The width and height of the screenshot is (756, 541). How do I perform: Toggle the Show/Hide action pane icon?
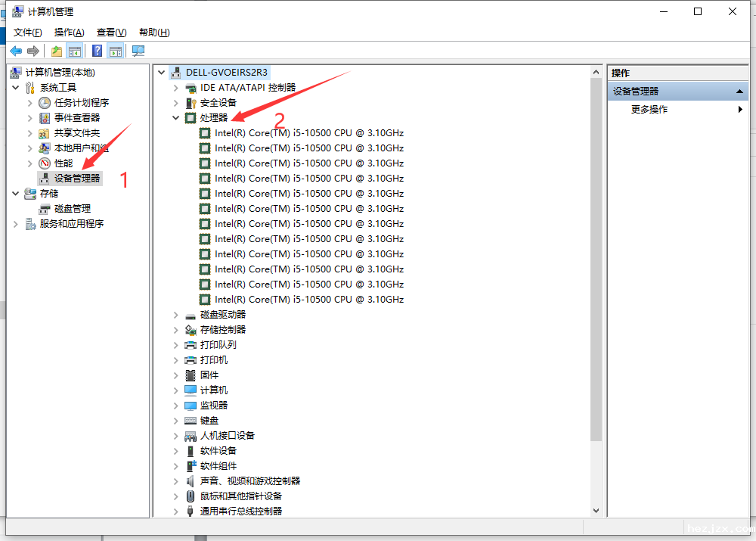(116, 51)
